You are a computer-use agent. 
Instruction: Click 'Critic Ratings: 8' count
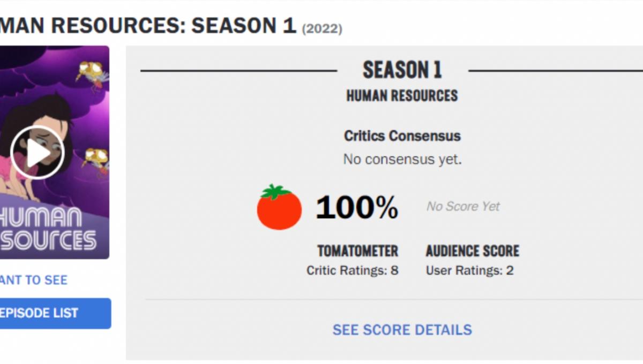click(352, 270)
